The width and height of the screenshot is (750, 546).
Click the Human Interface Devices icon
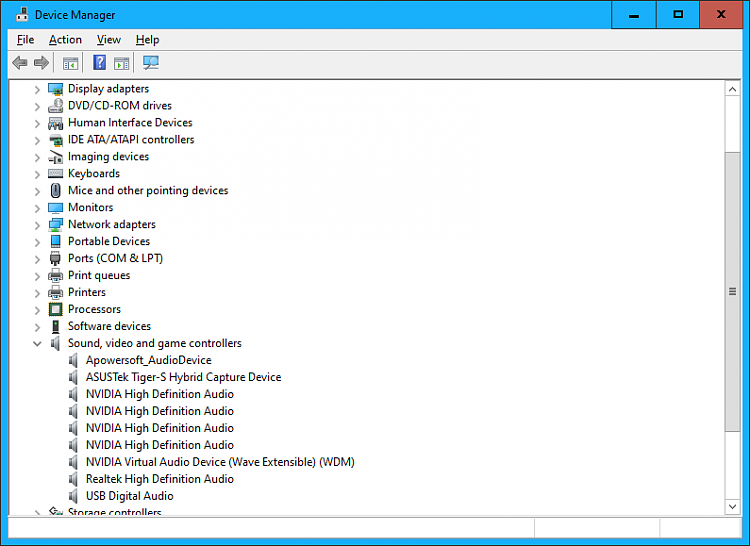(x=55, y=123)
